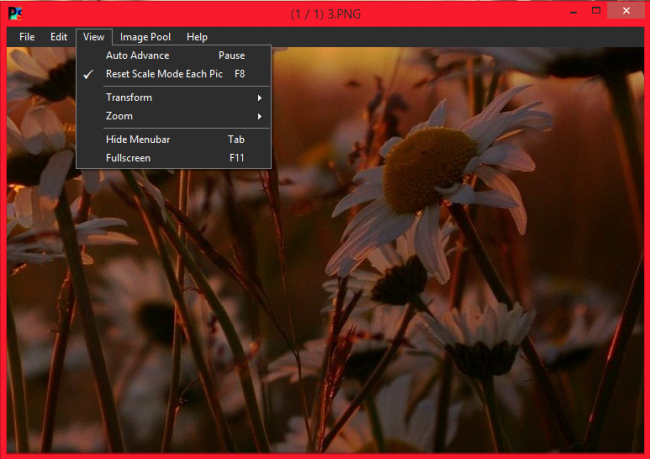Close the 3.PNG viewer window

pos(626,10)
